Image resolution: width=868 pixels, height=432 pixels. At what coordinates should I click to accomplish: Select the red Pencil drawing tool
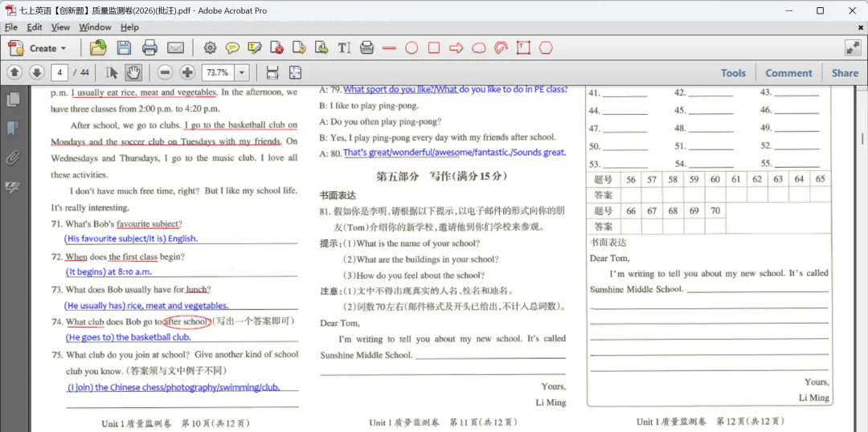click(501, 48)
